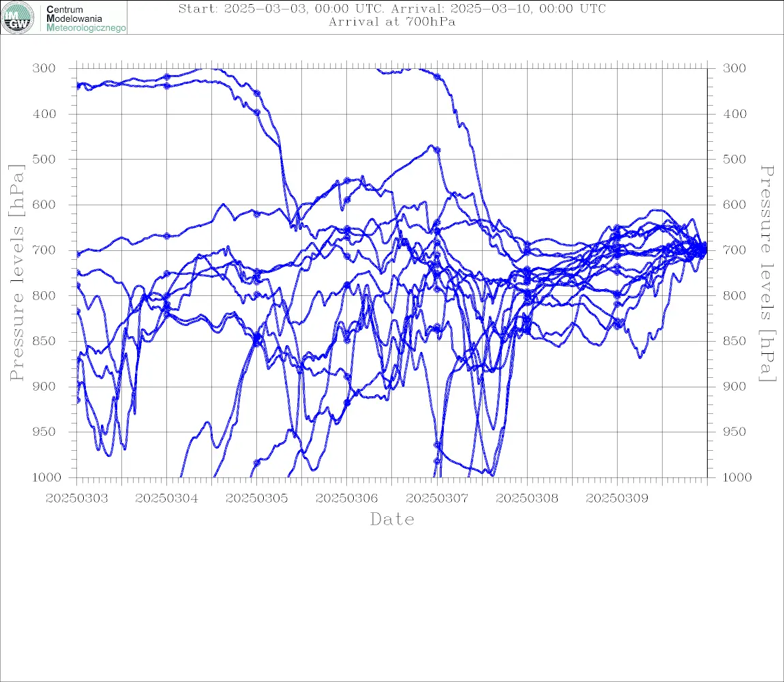The height and width of the screenshot is (682, 784).
Task: Click the 20250307 date label
Action: (437, 499)
